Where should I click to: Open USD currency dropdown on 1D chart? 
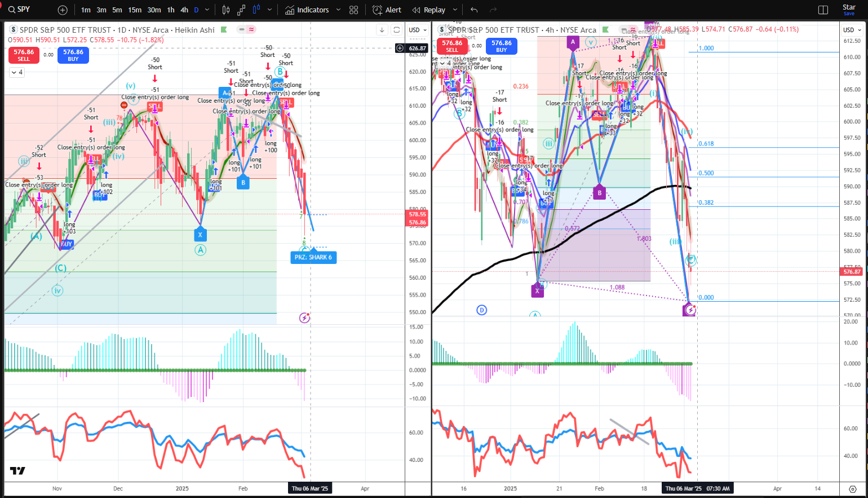tap(418, 30)
